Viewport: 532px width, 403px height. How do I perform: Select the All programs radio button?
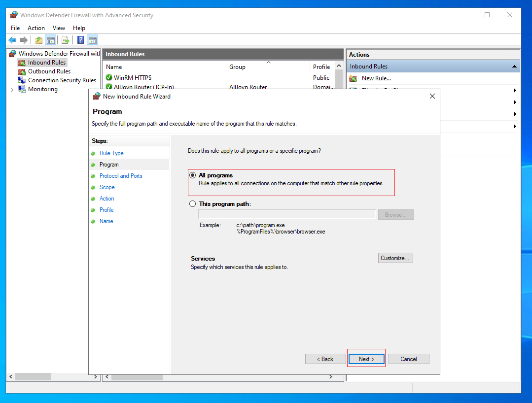(x=193, y=175)
